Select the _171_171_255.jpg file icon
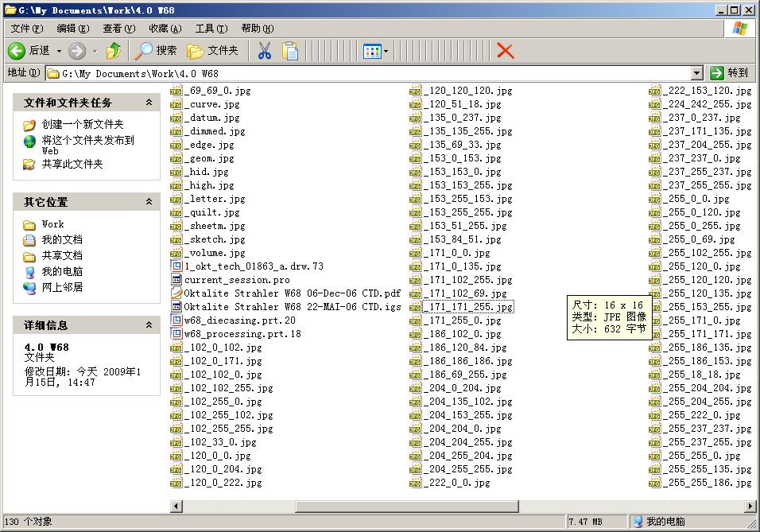The image size is (760, 532). [x=416, y=307]
